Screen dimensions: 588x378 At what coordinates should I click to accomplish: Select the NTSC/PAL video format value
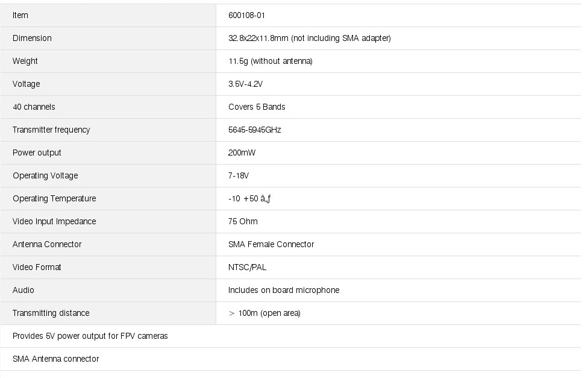tap(247, 267)
